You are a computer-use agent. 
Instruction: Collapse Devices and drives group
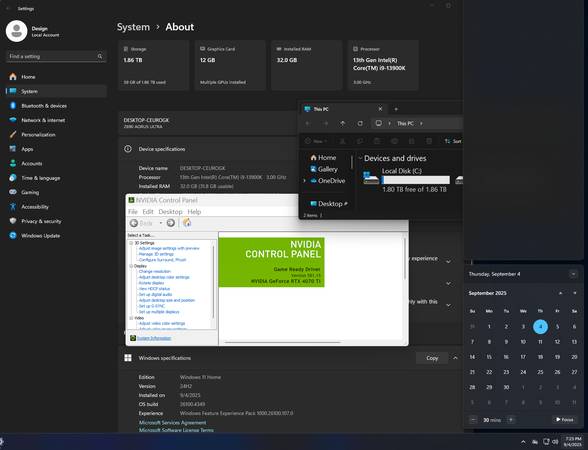click(360, 158)
